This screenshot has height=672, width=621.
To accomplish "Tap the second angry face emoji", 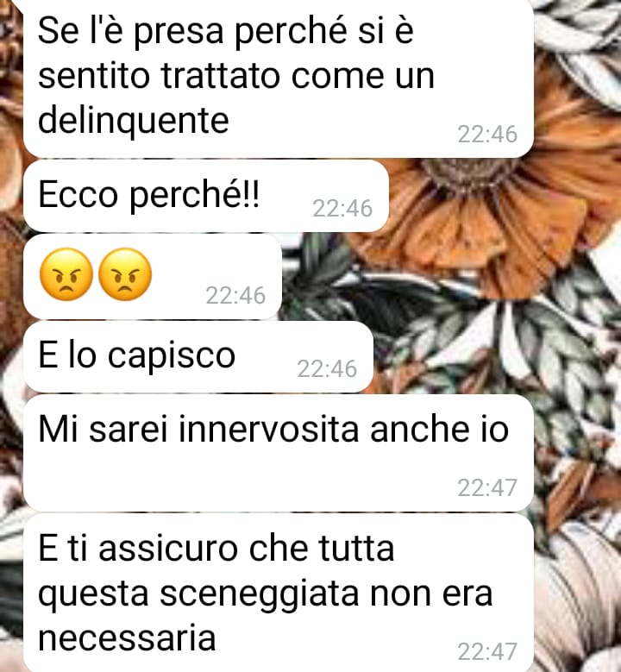I will (x=125, y=274).
